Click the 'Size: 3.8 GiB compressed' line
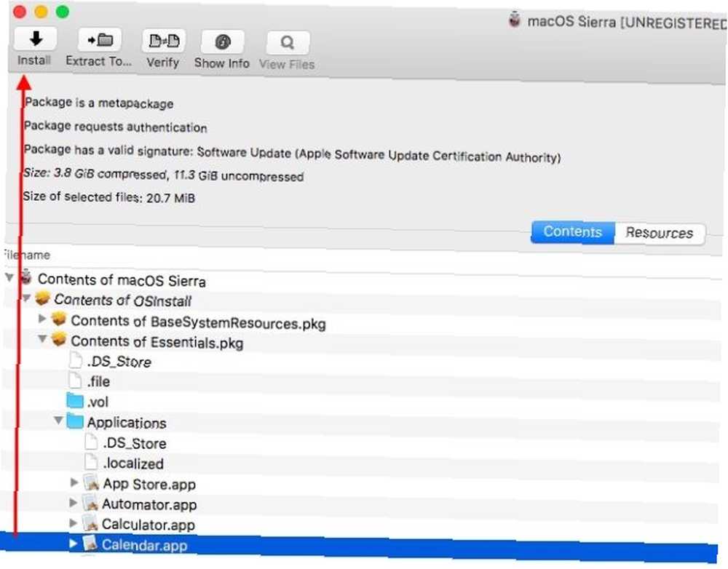 click(x=163, y=175)
